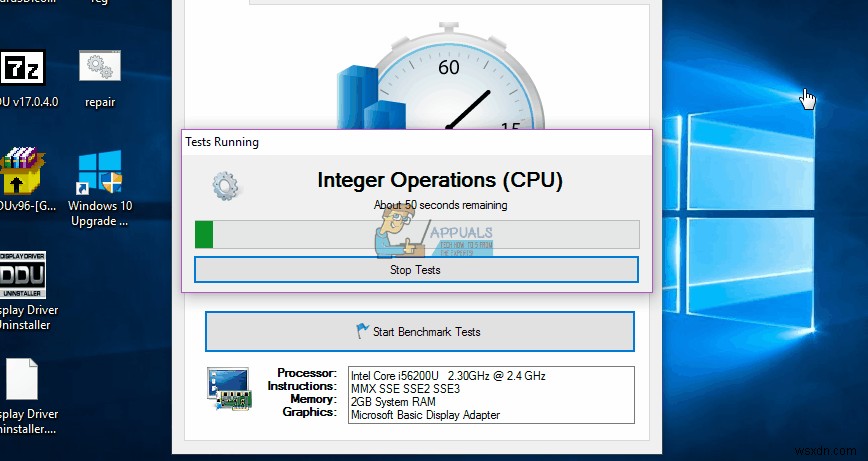This screenshot has height=461, width=868.
Task: Click the "Microsoft Basic Display Adapter" text
Action: pos(425,415)
